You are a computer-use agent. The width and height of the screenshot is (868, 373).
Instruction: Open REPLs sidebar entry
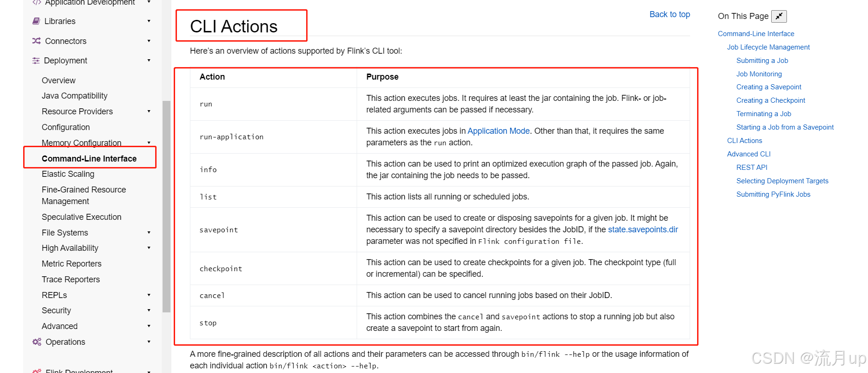pyautogui.click(x=54, y=295)
